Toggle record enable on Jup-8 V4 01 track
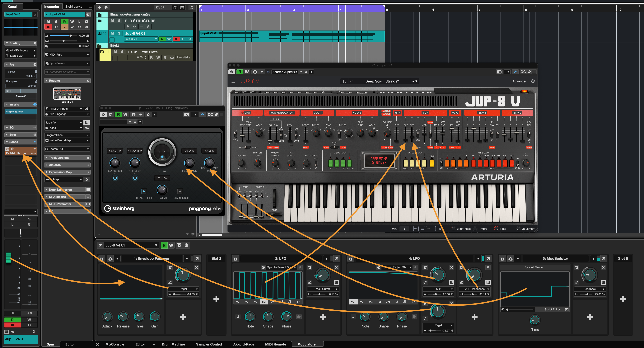The image size is (644, 348). click(176, 39)
